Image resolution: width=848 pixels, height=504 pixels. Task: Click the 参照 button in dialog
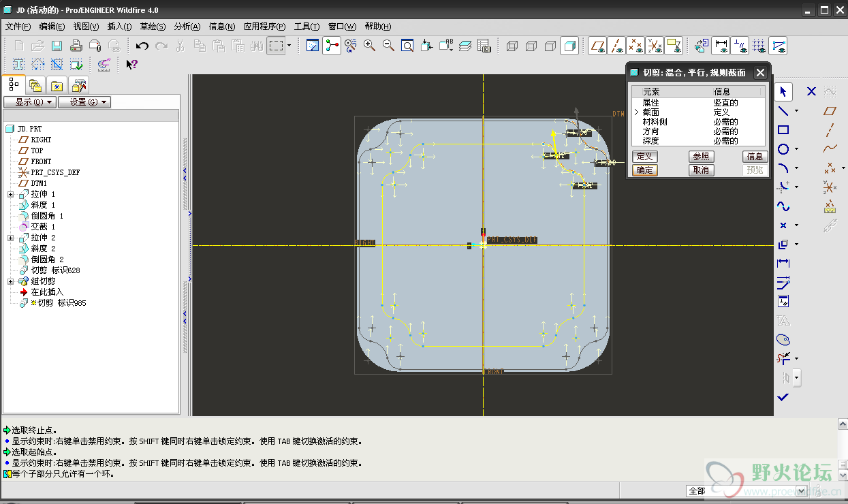[701, 157]
